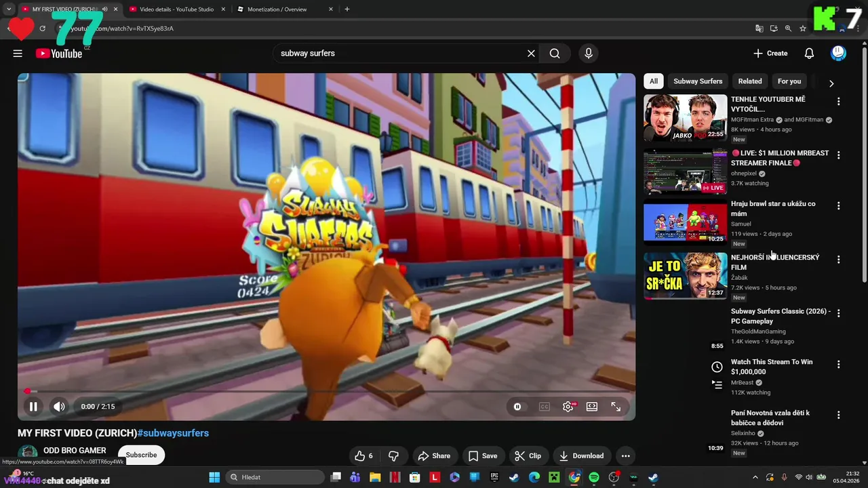The height and width of the screenshot is (488, 868).
Task: Select the For you filter chip
Action: [x=789, y=81]
